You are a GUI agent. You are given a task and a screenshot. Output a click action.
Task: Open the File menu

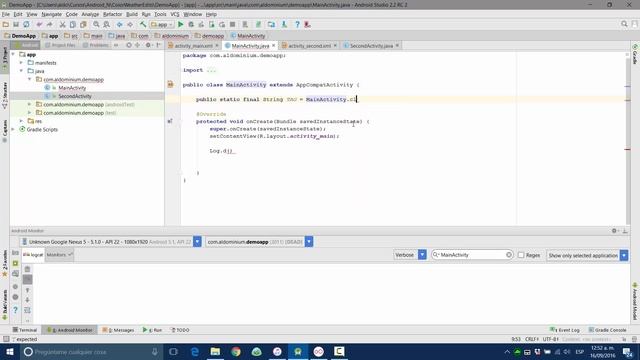pyautogui.click(x=6, y=14)
